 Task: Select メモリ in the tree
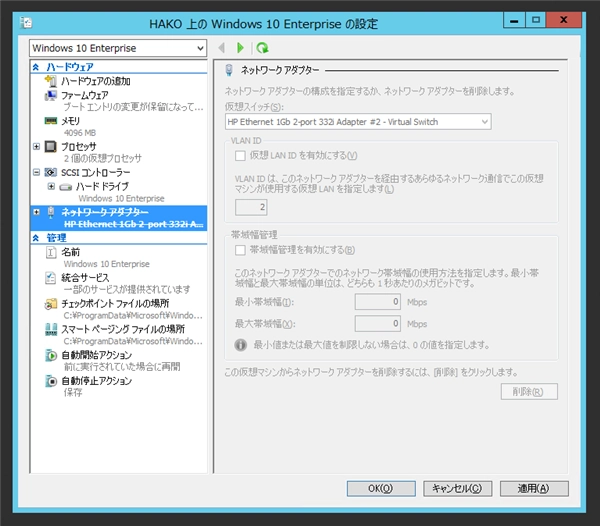70,121
